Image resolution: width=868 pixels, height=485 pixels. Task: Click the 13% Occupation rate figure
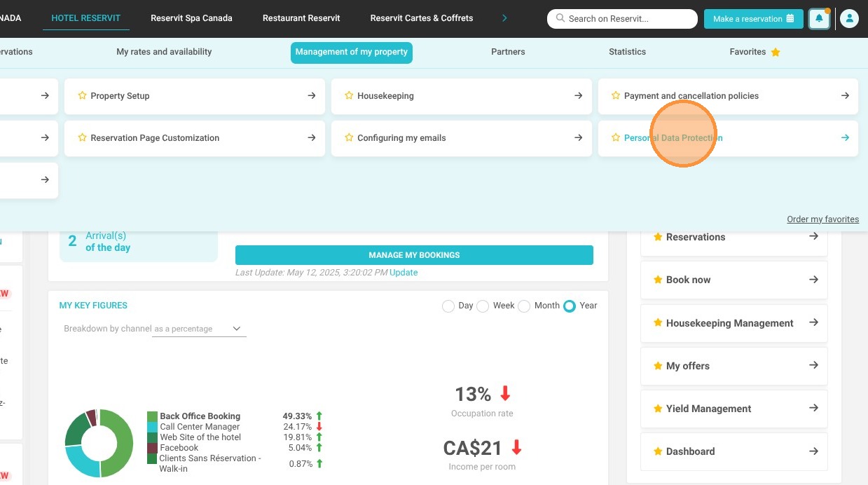(483, 401)
